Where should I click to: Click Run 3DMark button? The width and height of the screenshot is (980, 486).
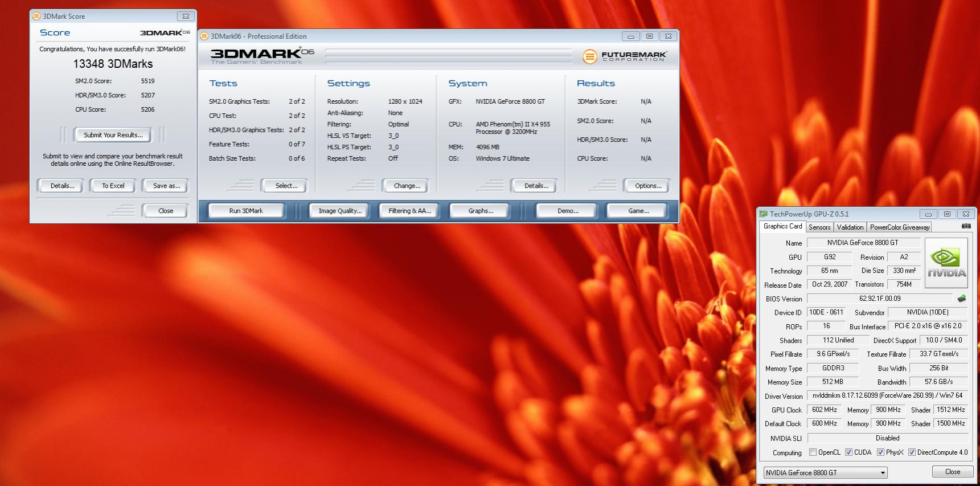(246, 211)
